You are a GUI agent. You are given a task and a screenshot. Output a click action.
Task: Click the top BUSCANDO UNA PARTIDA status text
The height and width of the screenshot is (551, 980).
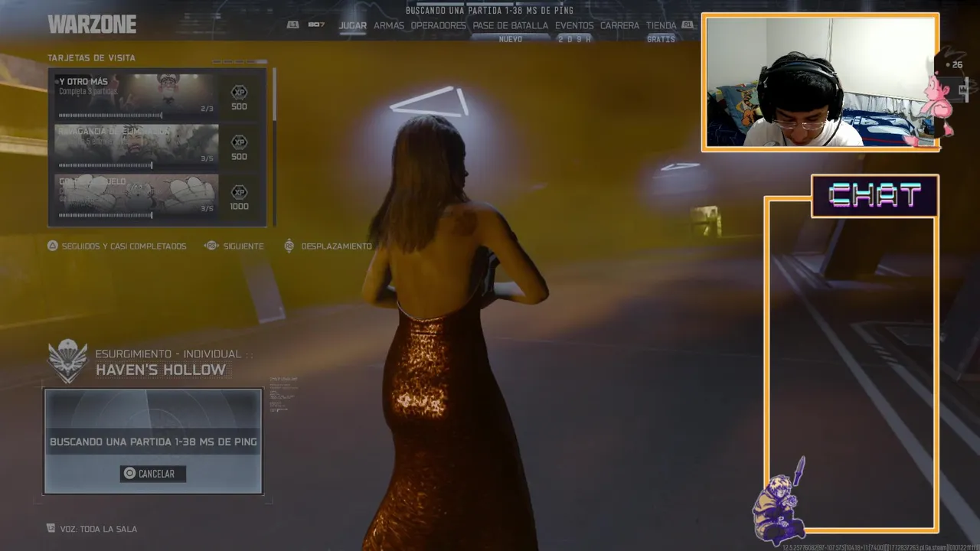[489, 11]
